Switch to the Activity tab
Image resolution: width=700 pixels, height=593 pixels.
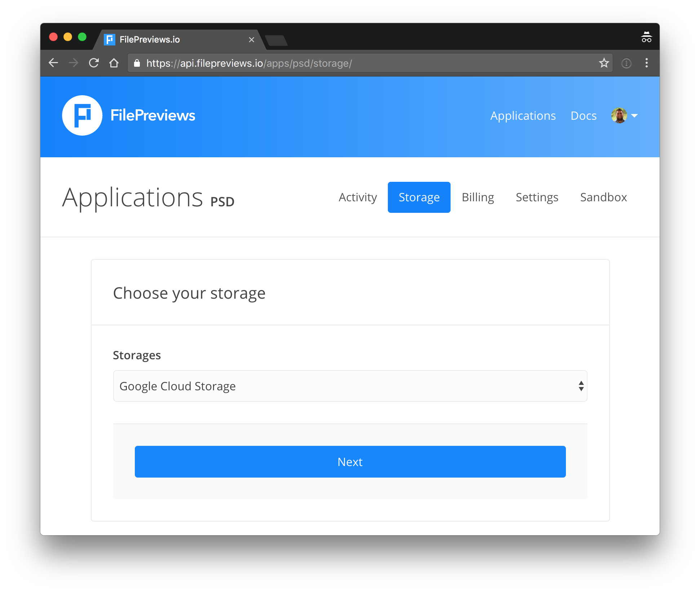(357, 197)
